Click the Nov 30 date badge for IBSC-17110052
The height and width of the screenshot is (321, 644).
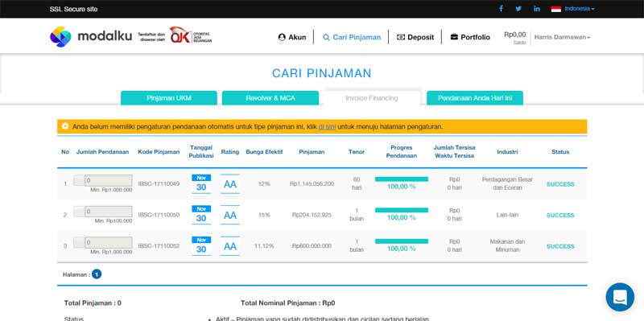(x=201, y=245)
